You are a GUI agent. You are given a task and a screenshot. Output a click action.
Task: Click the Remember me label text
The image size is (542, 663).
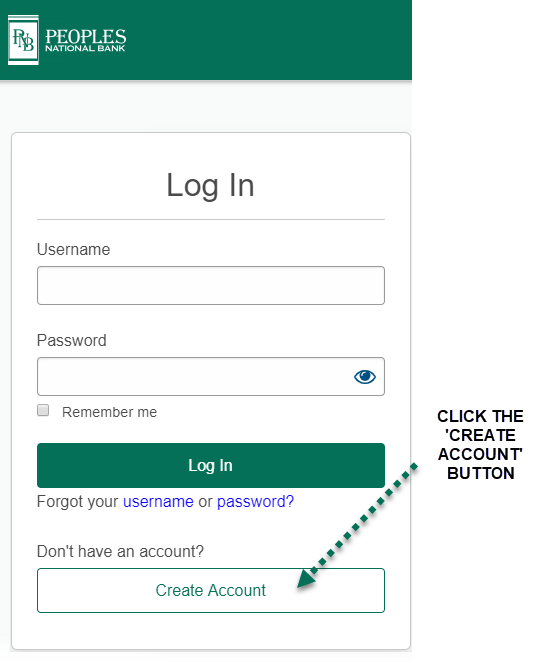point(109,412)
